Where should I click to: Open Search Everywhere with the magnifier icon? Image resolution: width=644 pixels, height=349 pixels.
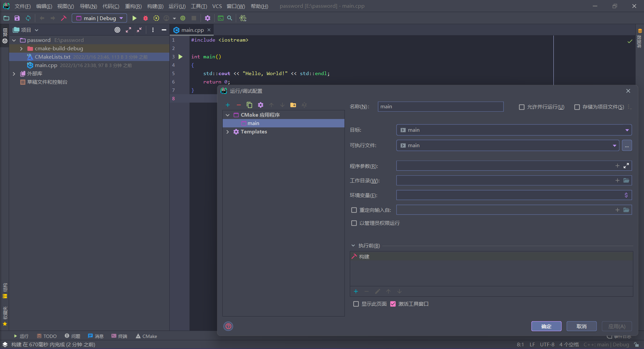tap(230, 18)
